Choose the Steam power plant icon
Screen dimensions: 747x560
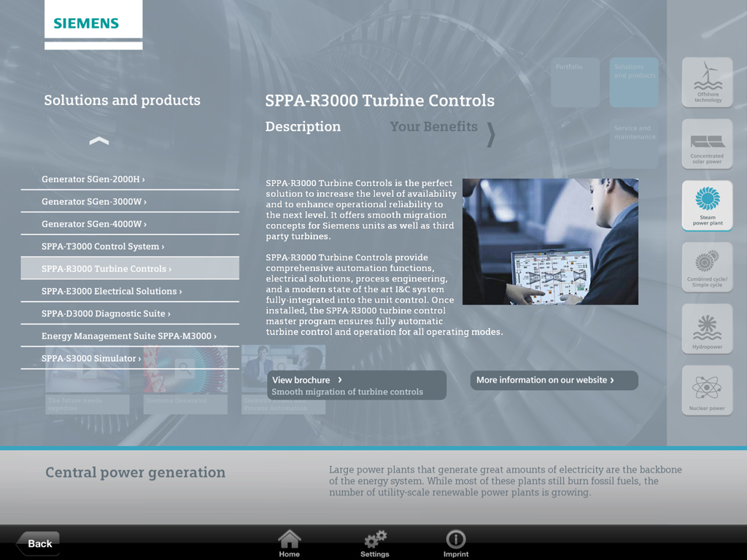(708, 206)
